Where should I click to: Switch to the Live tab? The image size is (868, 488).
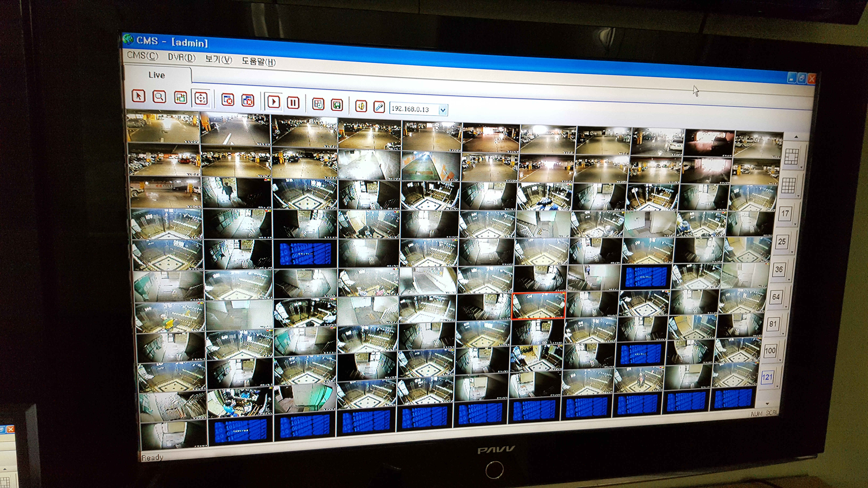[157, 75]
